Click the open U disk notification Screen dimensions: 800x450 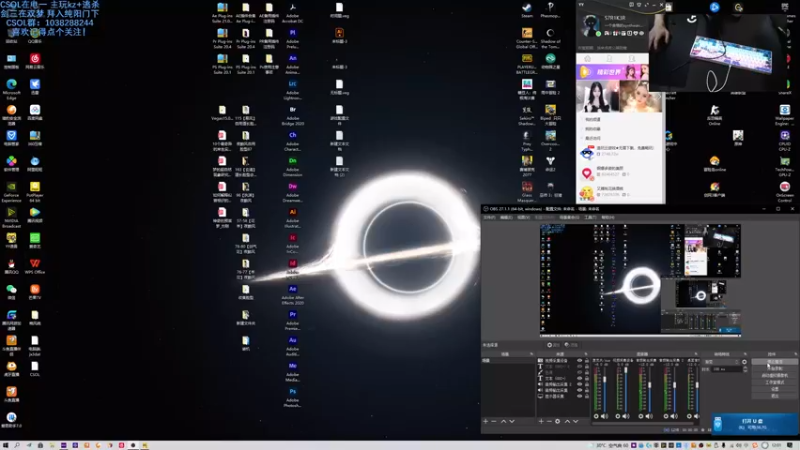pyautogui.click(x=755, y=423)
